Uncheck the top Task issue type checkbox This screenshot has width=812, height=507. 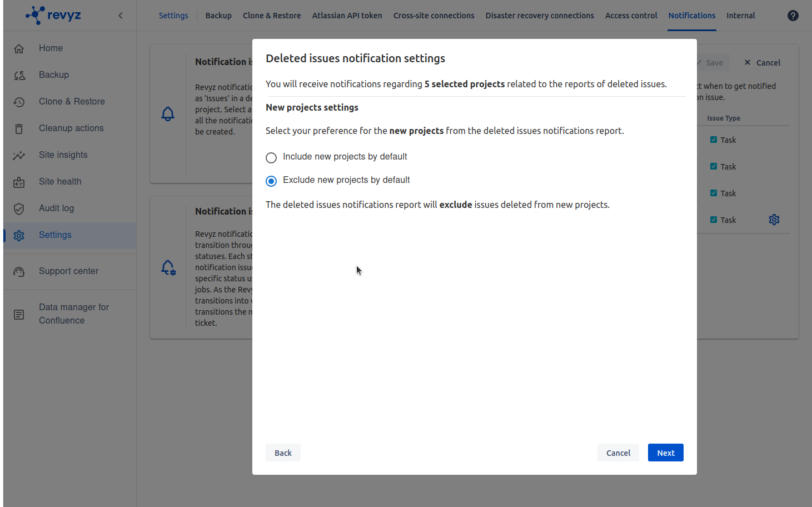point(714,140)
